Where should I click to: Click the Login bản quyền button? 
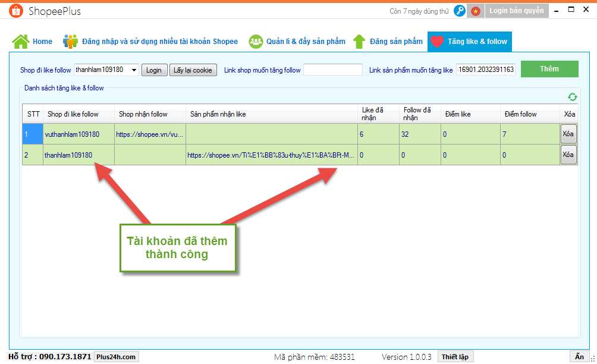point(517,11)
